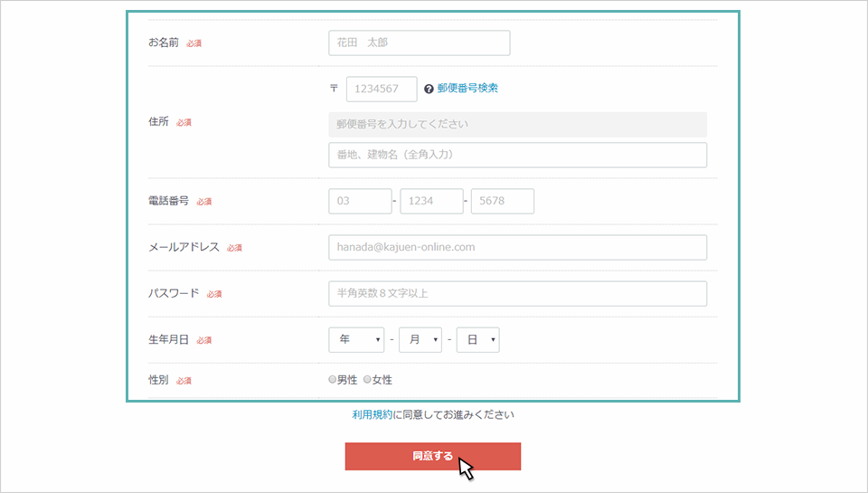Viewport: 868px width, 493px height.
Task: Click the greyed 郵便番号を入力してください address field
Action: (x=517, y=124)
